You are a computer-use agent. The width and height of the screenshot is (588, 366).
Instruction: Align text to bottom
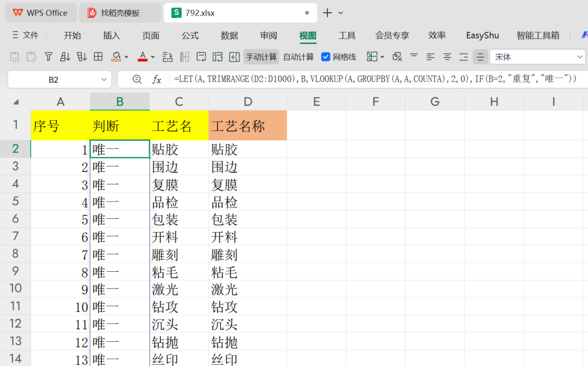pos(463,57)
